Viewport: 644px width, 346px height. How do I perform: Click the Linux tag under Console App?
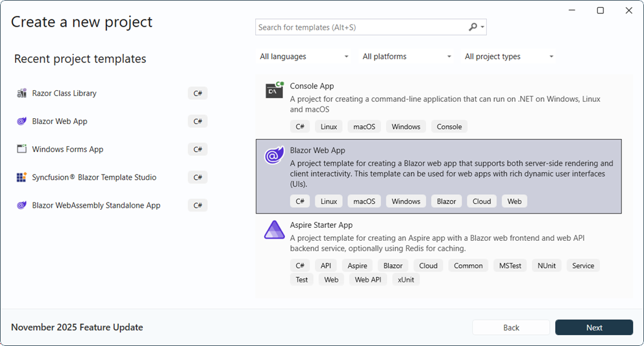tap(328, 127)
